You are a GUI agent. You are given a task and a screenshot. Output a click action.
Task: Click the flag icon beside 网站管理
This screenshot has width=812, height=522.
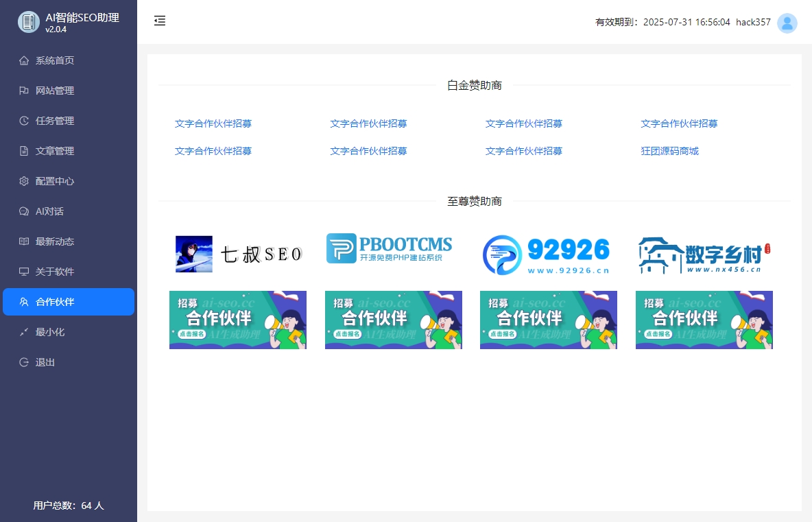coord(24,91)
